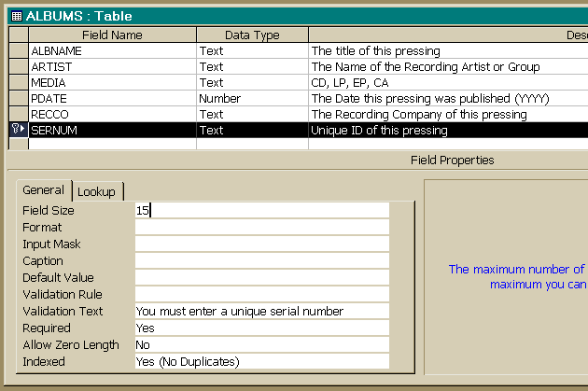Open the Lookup tab
Viewport: 588px width, 391px height.
96,192
